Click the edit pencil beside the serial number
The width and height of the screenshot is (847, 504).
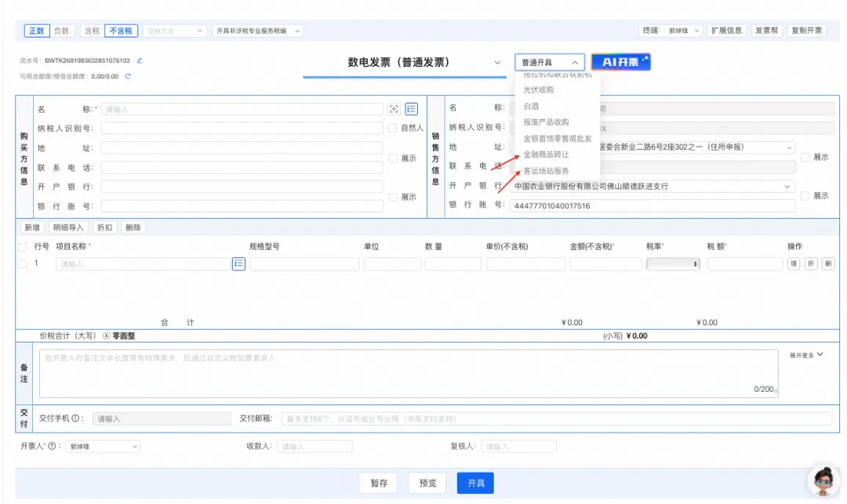(x=140, y=60)
